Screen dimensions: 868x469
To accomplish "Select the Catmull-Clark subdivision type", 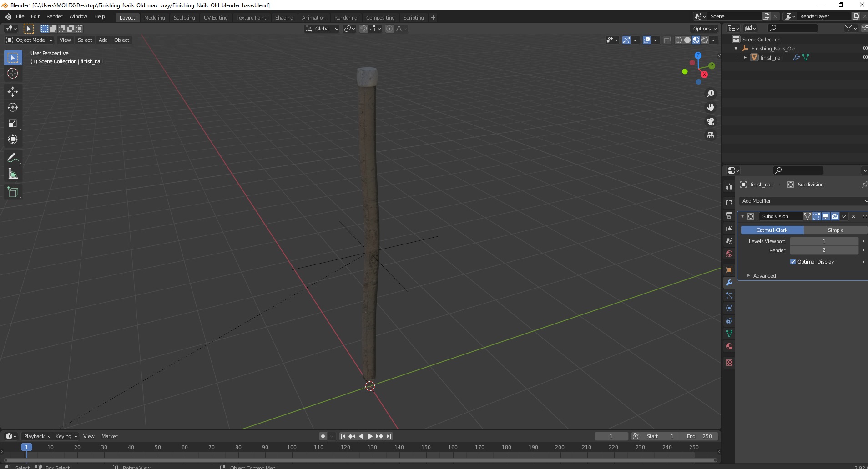I will tap(772, 230).
